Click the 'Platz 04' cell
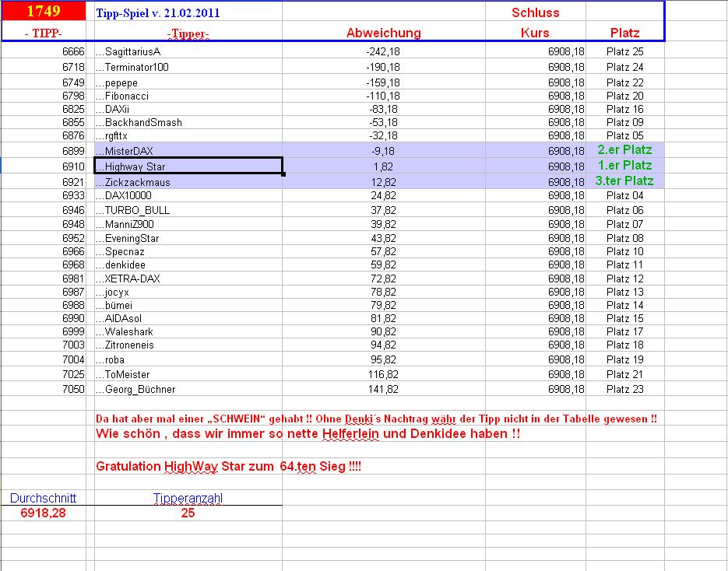 [625, 196]
